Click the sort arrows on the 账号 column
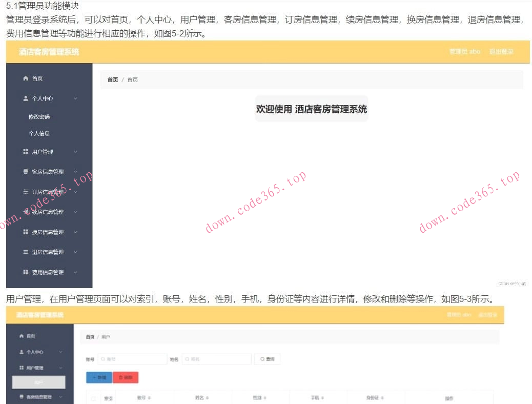The image size is (532, 404). point(149,397)
